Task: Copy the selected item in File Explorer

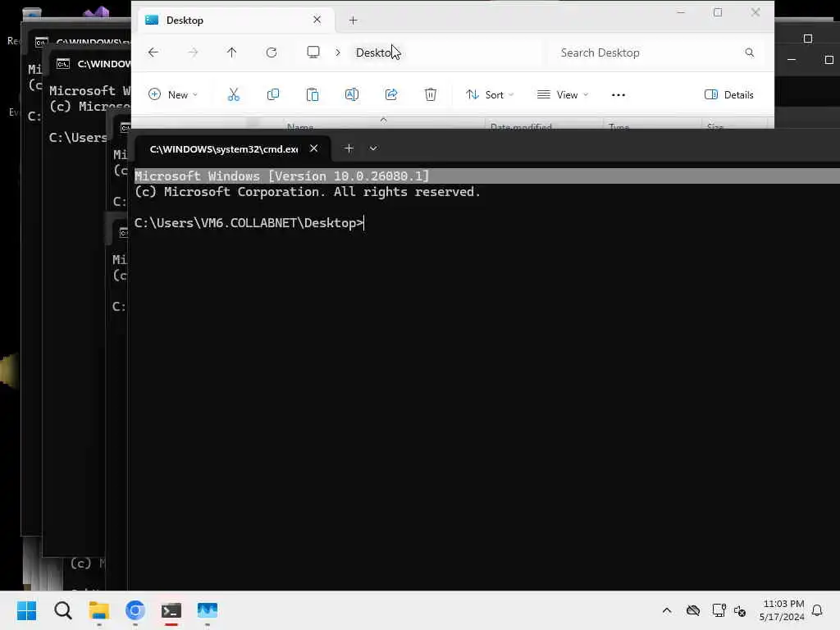Action: [x=273, y=95]
